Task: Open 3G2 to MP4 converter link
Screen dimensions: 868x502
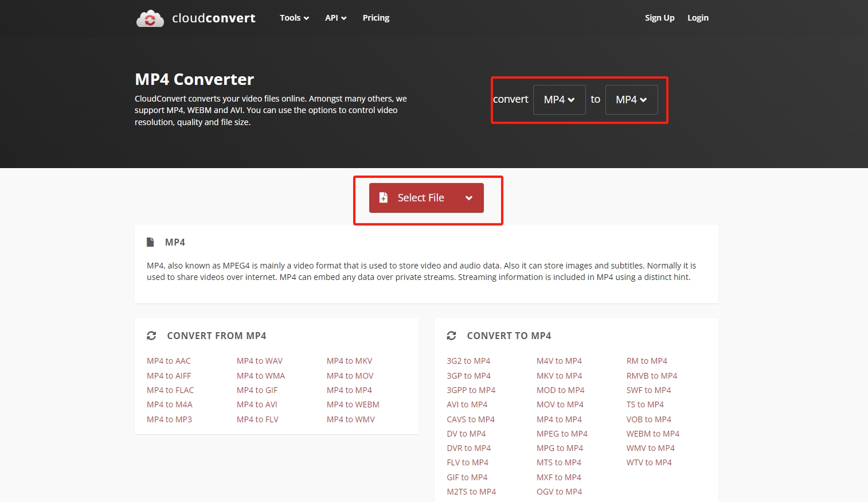Action: [468, 361]
